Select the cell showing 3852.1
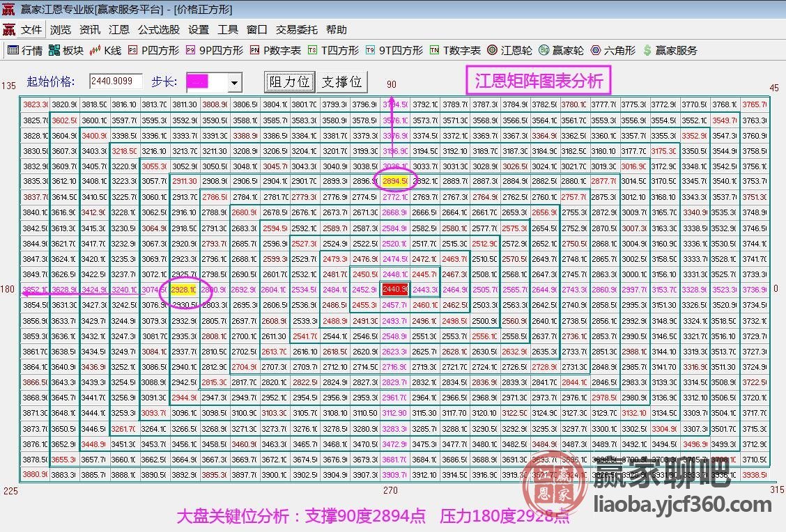Image resolution: width=786 pixels, height=532 pixels. (35, 290)
